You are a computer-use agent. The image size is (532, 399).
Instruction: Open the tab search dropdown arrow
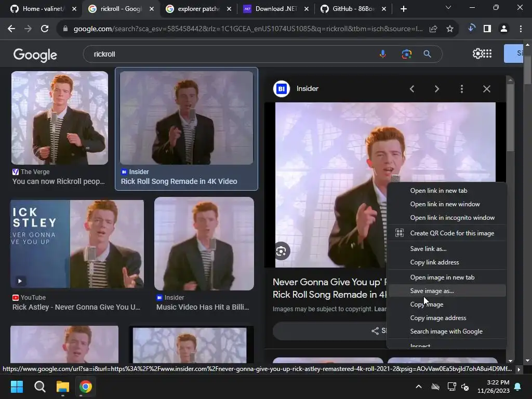(448, 7)
